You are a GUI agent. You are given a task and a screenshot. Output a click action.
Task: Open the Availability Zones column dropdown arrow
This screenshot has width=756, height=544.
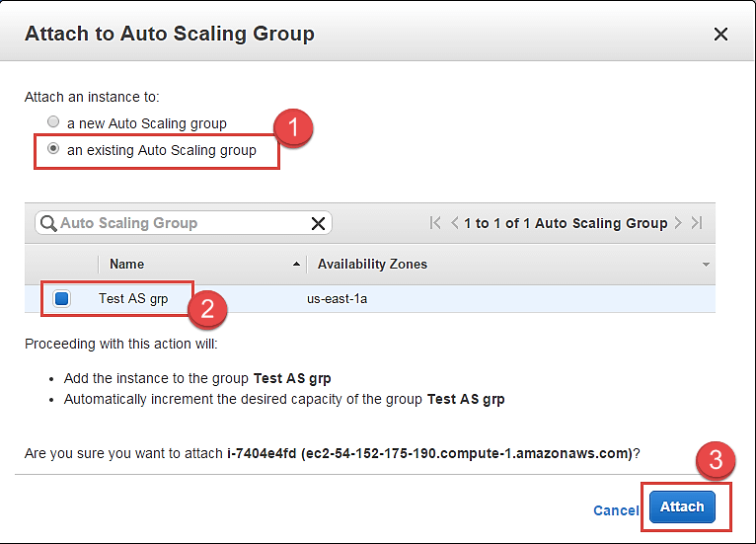[x=706, y=265]
